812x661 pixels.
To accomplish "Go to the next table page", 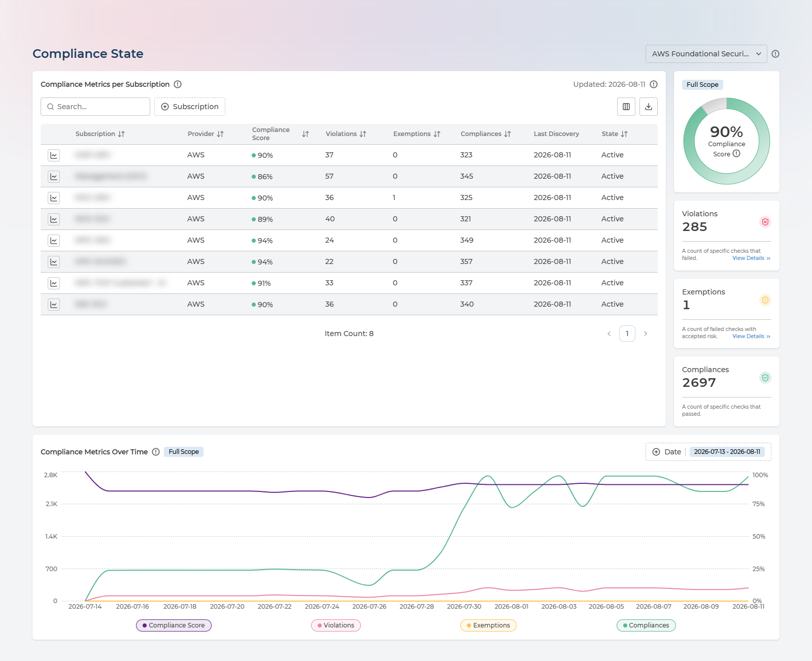I will [x=646, y=334].
